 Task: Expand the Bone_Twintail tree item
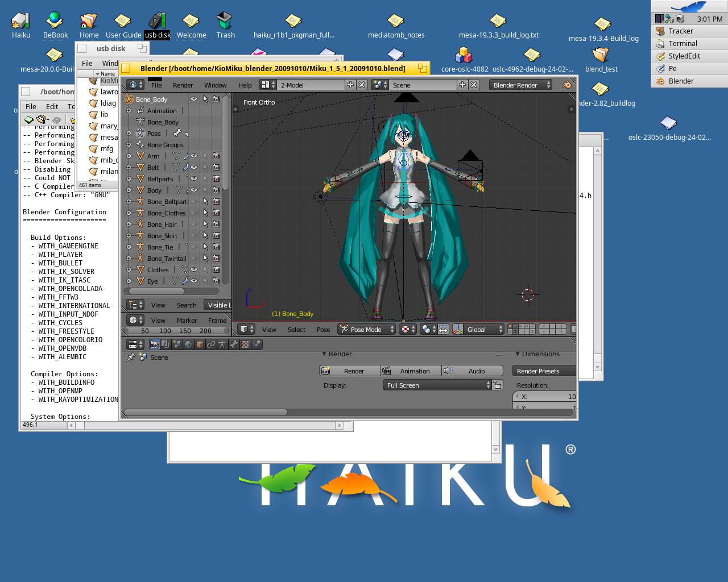129,259
